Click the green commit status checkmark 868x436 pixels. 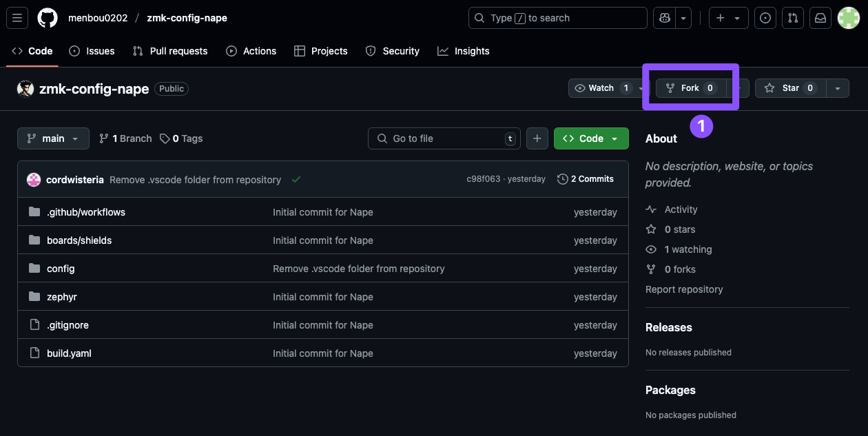[296, 180]
